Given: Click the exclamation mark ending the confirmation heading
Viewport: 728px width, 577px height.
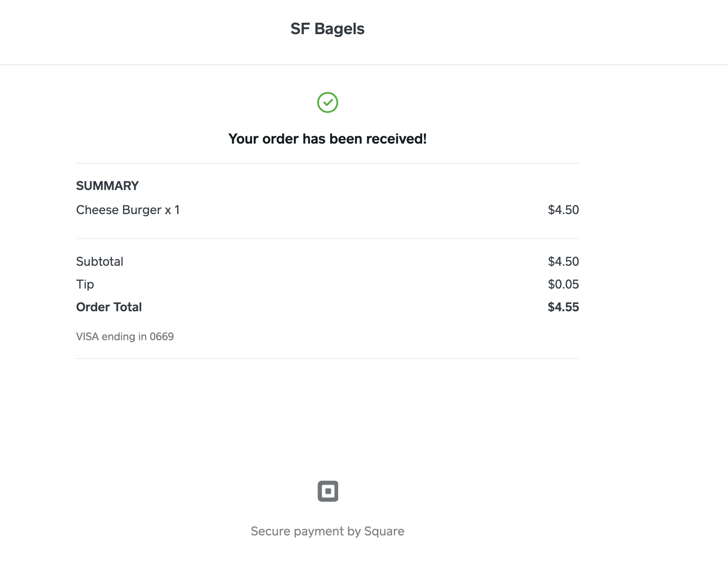Looking at the screenshot, I should tap(424, 139).
